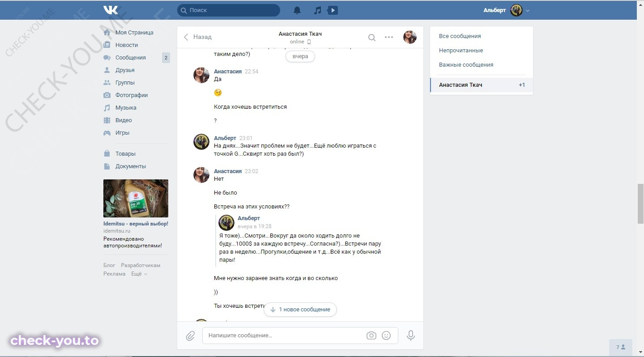Viewport: 644px width, 357px height.
Task: Click the unread messages counter 2
Action: pos(166,58)
